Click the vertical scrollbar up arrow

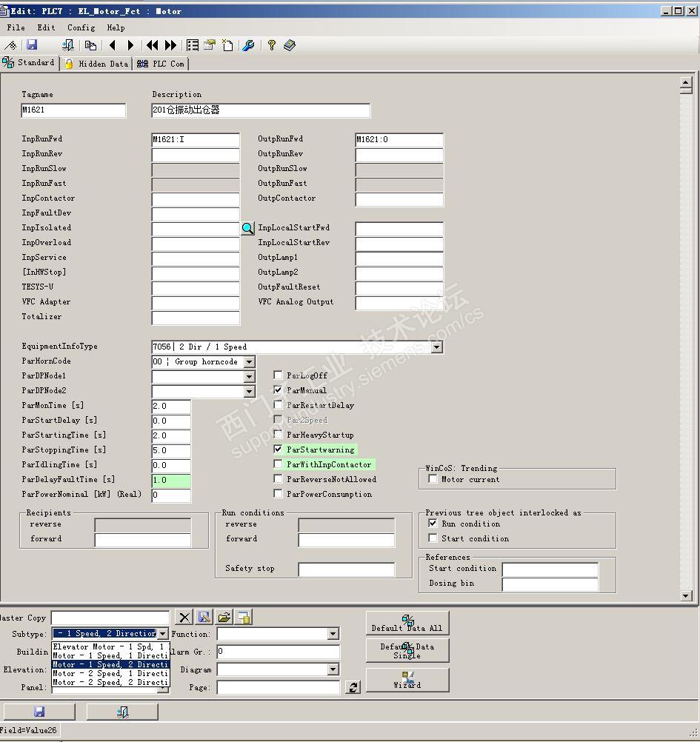coord(686,83)
